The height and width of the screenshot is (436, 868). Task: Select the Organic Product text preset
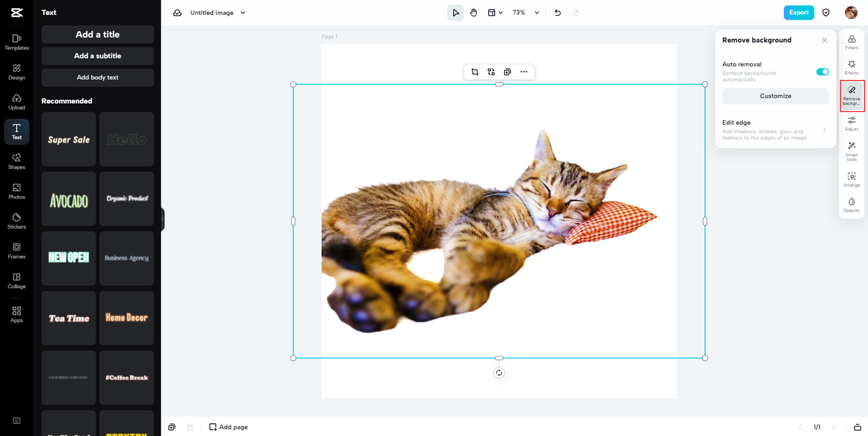pos(127,199)
